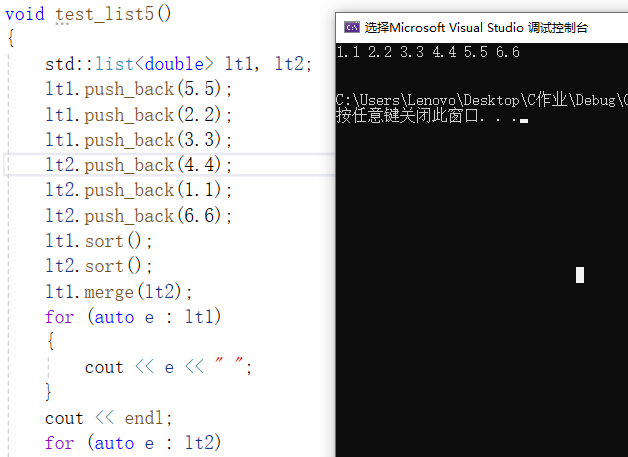Click the line lt2.push_back(6.6);

tap(138, 215)
